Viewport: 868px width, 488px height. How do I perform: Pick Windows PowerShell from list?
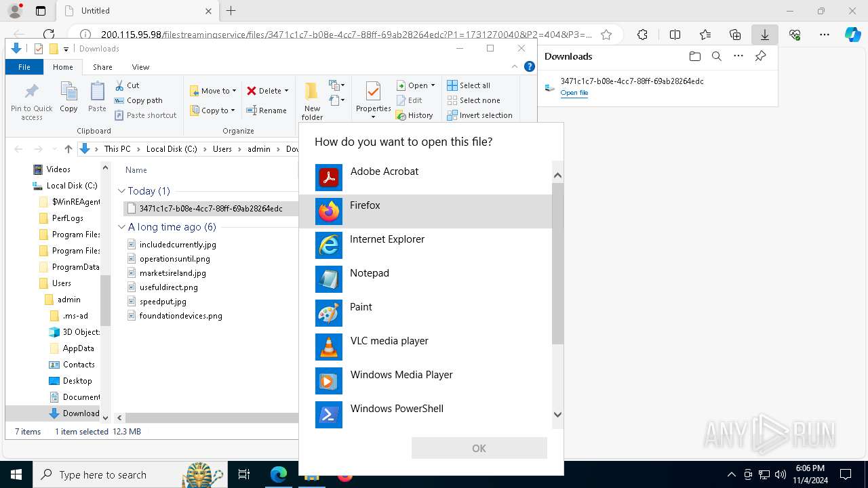pos(426,415)
